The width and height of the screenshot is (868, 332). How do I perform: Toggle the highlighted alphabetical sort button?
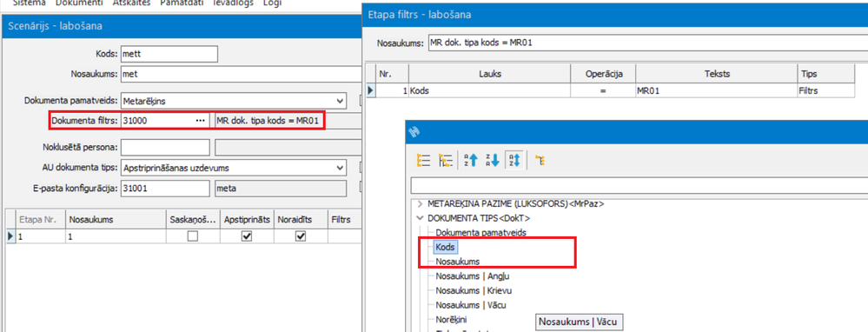tap(514, 161)
